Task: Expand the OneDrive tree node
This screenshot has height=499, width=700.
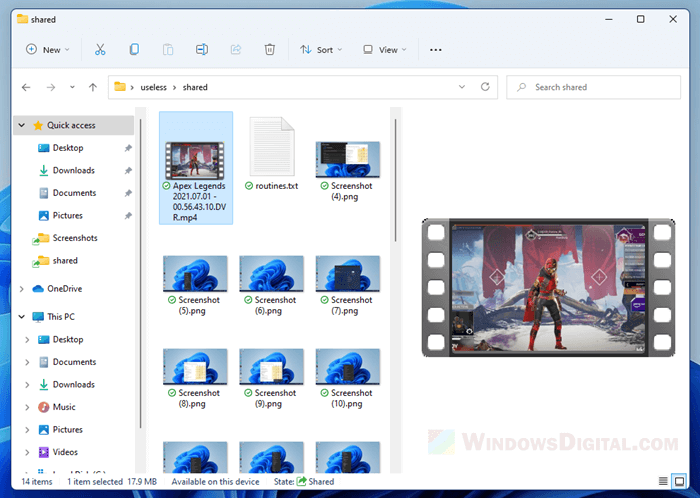Action: click(x=21, y=289)
